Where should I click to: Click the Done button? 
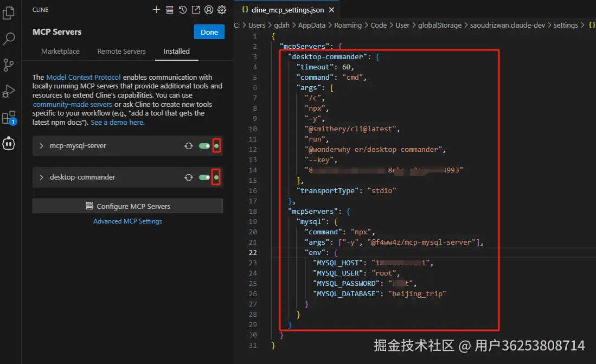coord(209,32)
